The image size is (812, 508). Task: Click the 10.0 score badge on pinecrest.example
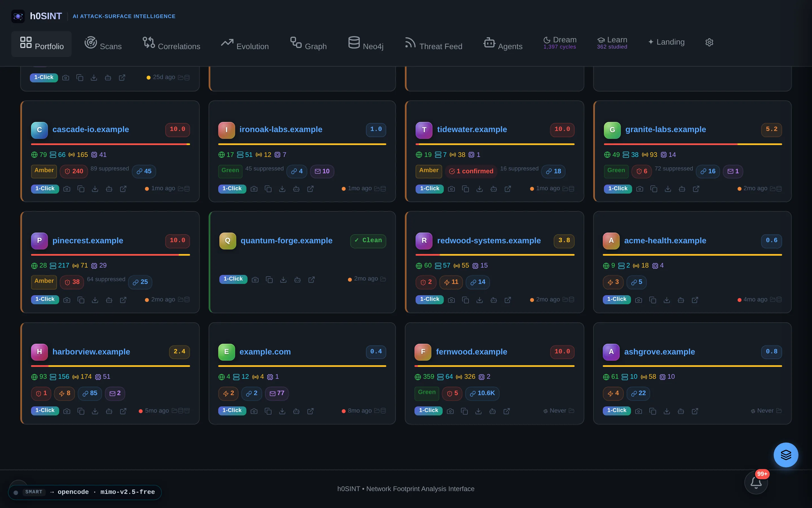point(178,241)
